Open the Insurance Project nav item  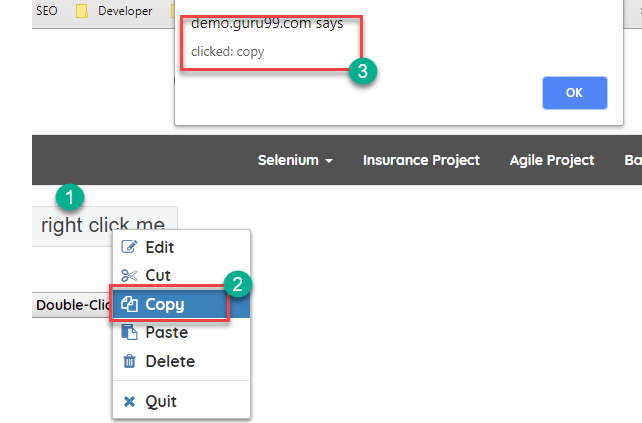tap(421, 160)
